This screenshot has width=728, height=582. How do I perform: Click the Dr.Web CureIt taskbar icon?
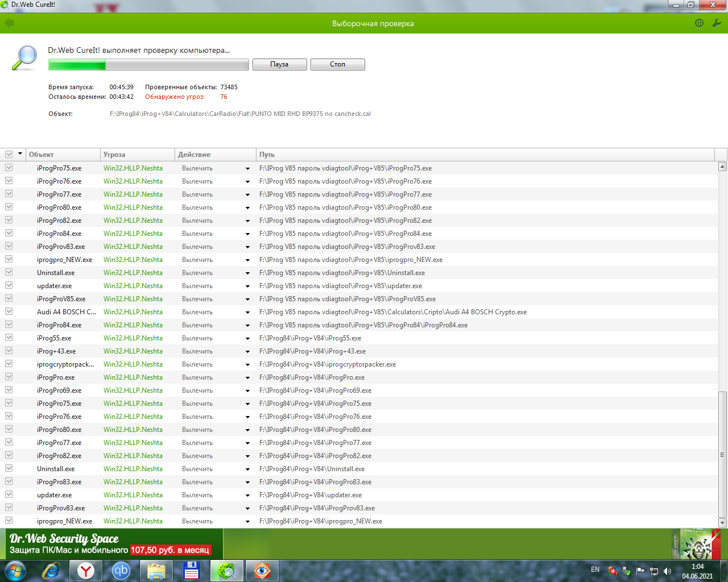[x=226, y=570]
